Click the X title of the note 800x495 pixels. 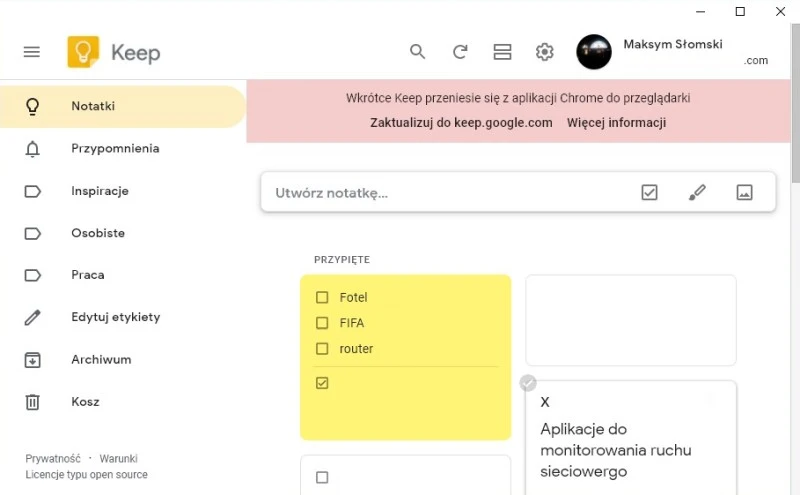point(545,402)
